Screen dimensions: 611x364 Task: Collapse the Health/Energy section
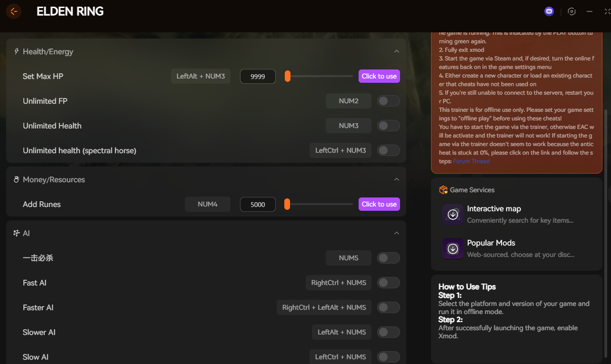click(x=396, y=51)
